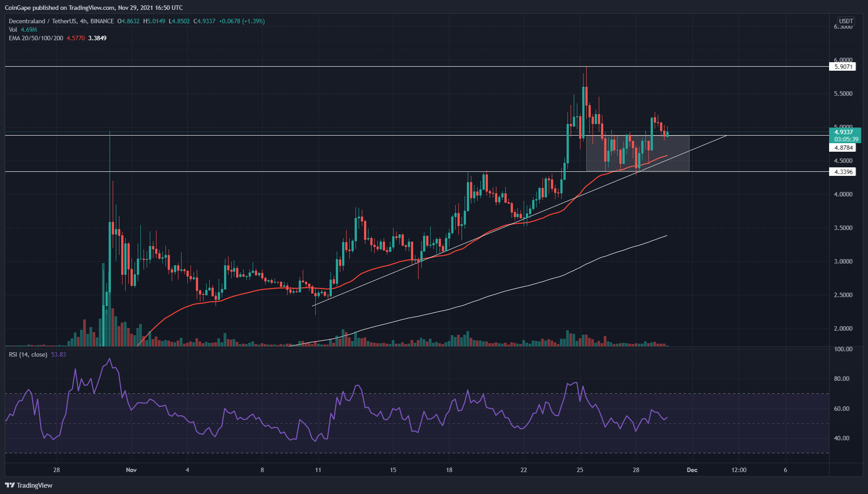
Task: Click the +0.0678 (+1.39%) change value
Action: click(242, 21)
